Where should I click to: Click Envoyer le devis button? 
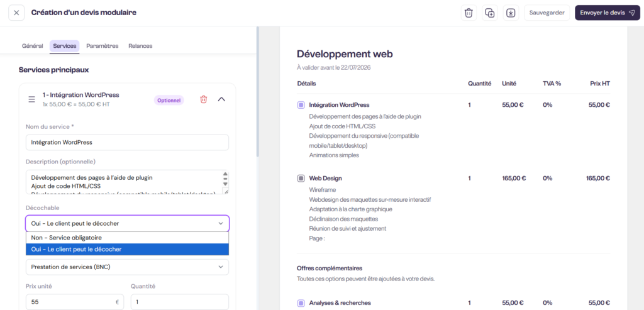(x=608, y=13)
